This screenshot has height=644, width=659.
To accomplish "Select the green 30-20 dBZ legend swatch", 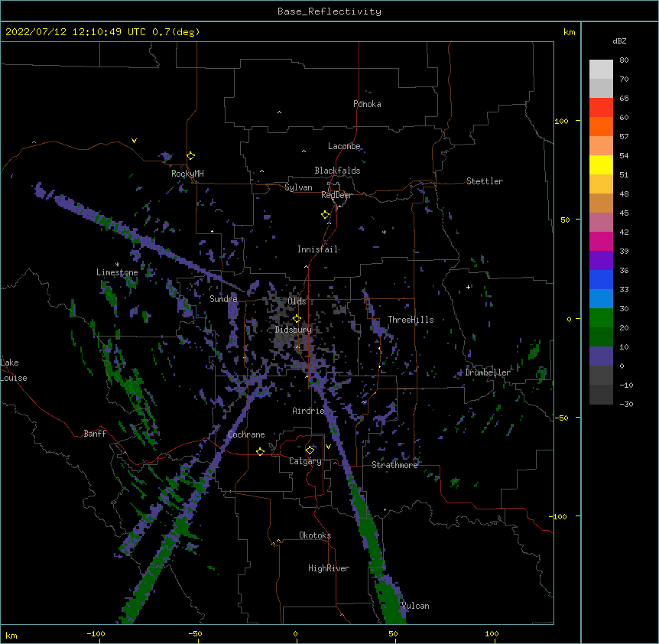I will click(601, 318).
